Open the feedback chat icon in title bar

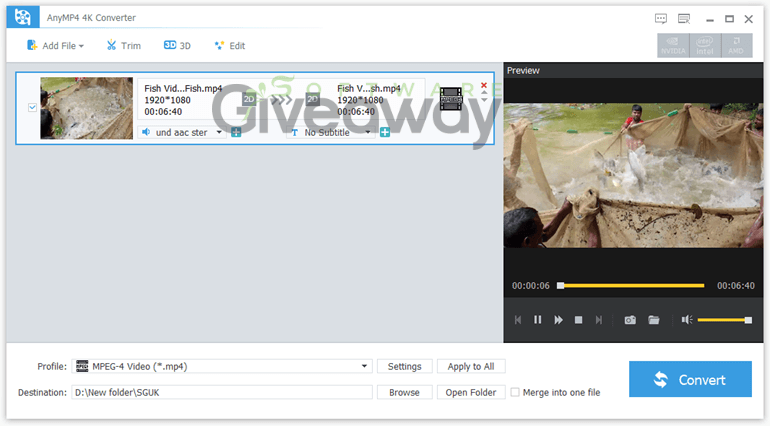pyautogui.click(x=660, y=19)
